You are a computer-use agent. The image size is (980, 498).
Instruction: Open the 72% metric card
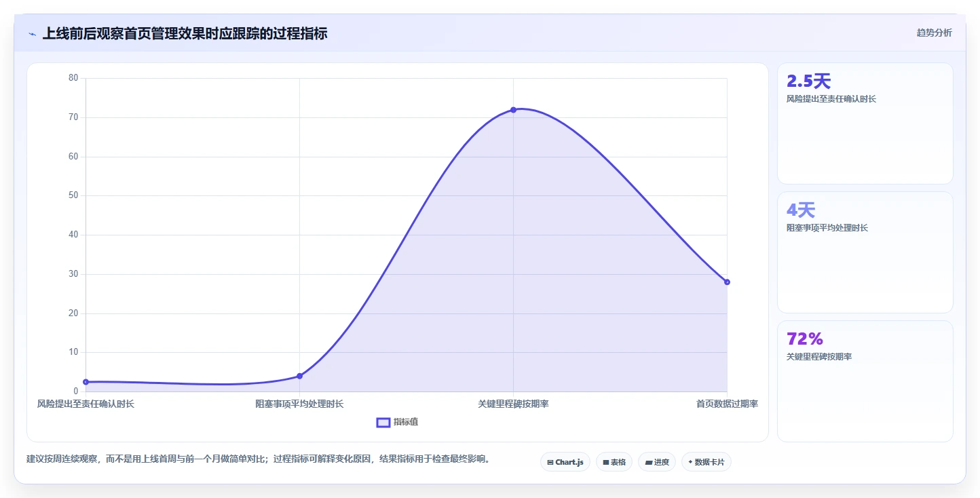865,381
